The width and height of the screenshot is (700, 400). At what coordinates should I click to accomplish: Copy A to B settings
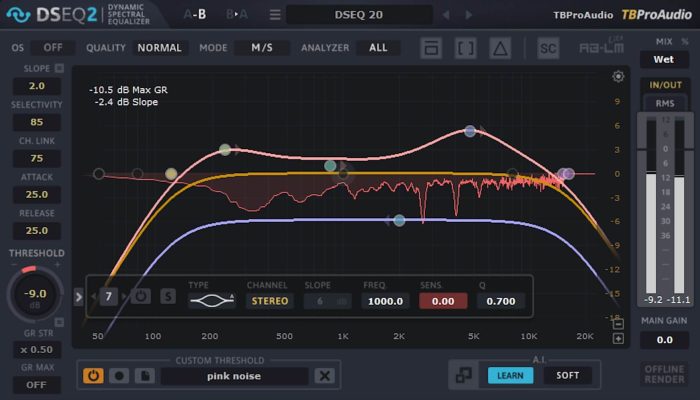pos(195,15)
